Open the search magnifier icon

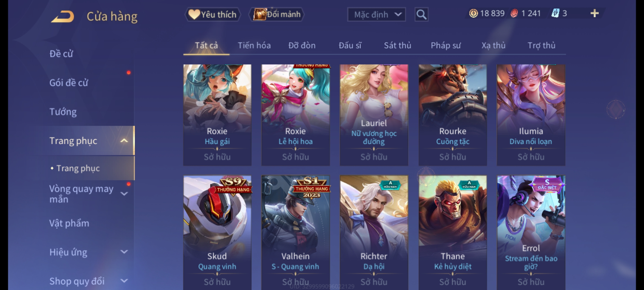tap(421, 15)
